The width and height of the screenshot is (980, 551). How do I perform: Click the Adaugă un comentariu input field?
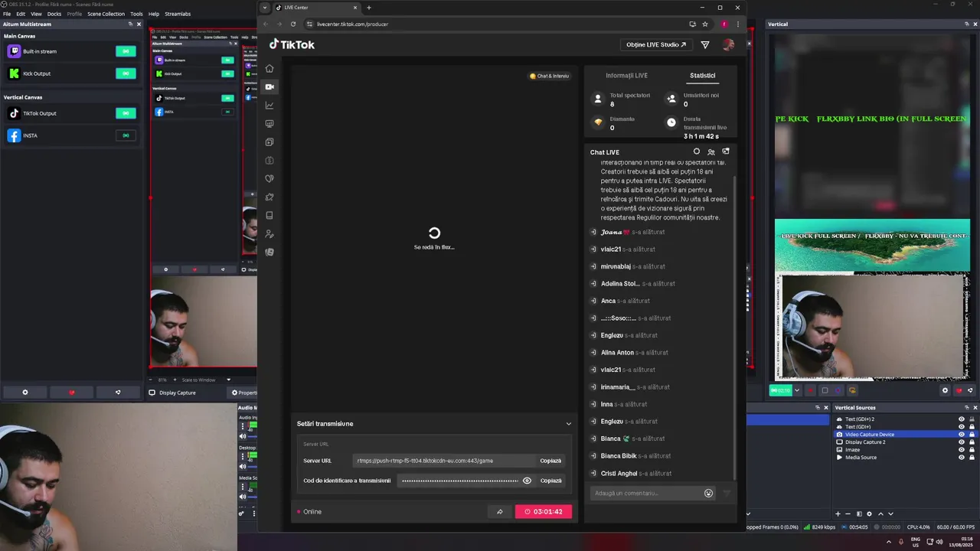click(647, 494)
